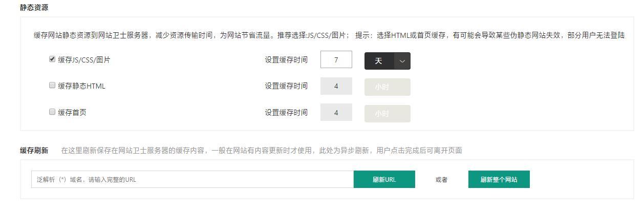Click the homepage cache time field
The image size is (644, 210).
coord(336,112)
